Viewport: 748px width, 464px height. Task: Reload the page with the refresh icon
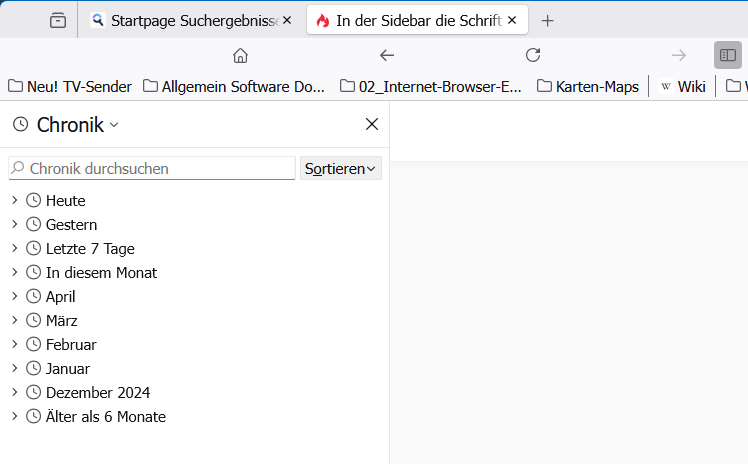(x=533, y=55)
